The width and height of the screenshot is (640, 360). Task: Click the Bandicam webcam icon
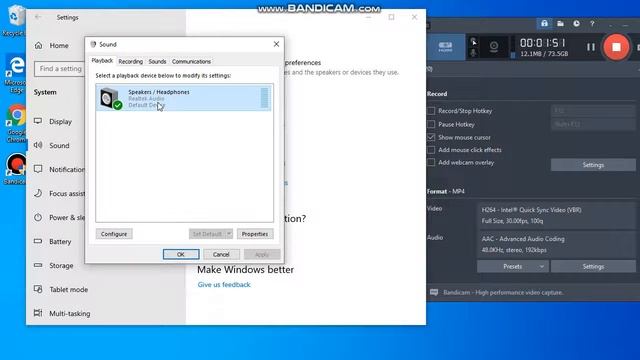(x=493, y=47)
